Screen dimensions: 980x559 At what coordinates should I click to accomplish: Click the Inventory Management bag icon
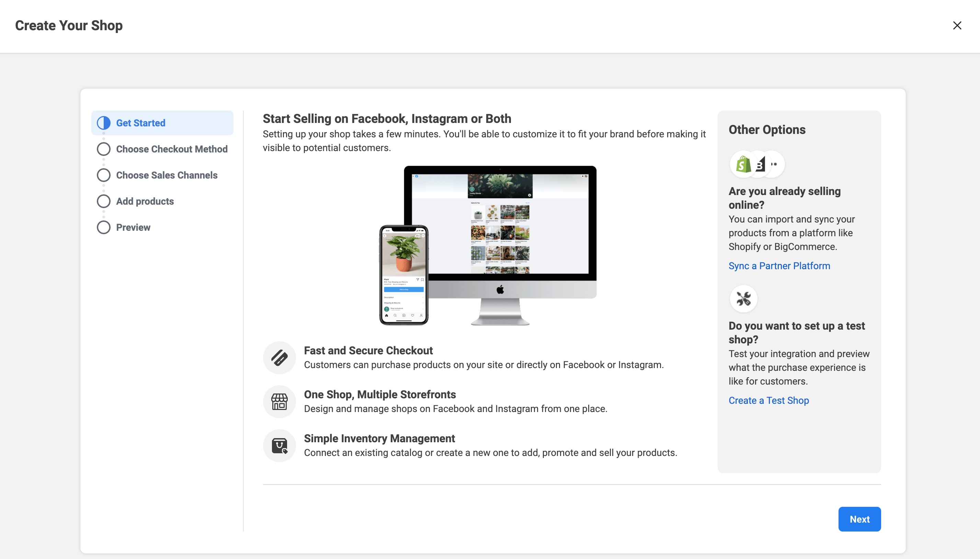coord(280,446)
